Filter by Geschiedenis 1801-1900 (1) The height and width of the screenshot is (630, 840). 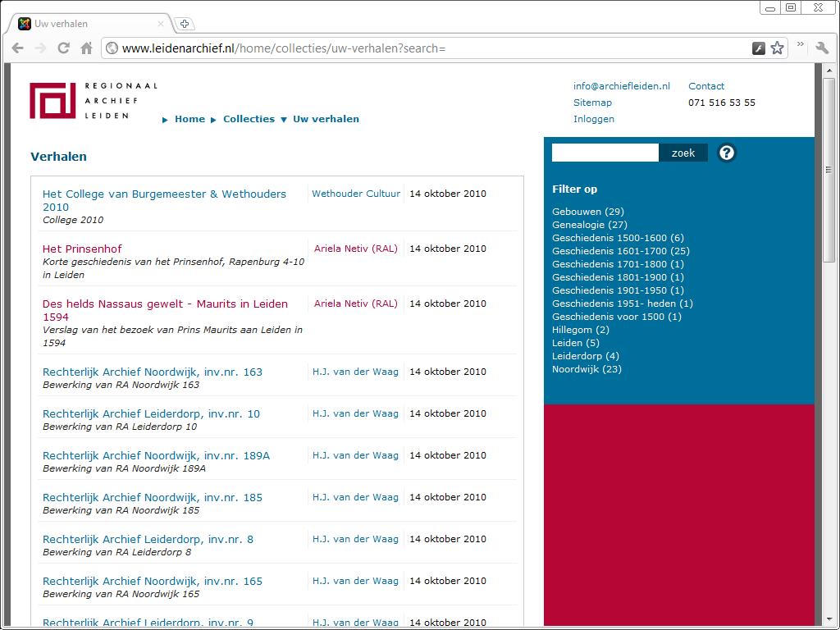(x=619, y=277)
